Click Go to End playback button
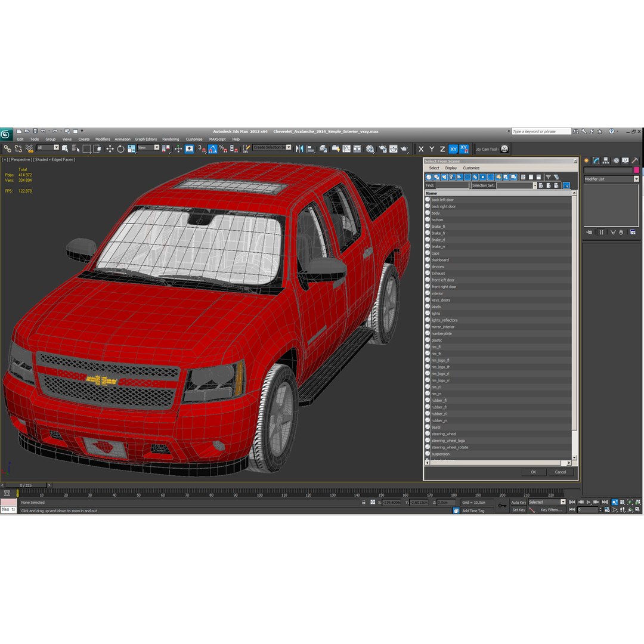This screenshot has width=644, height=644. (x=605, y=502)
